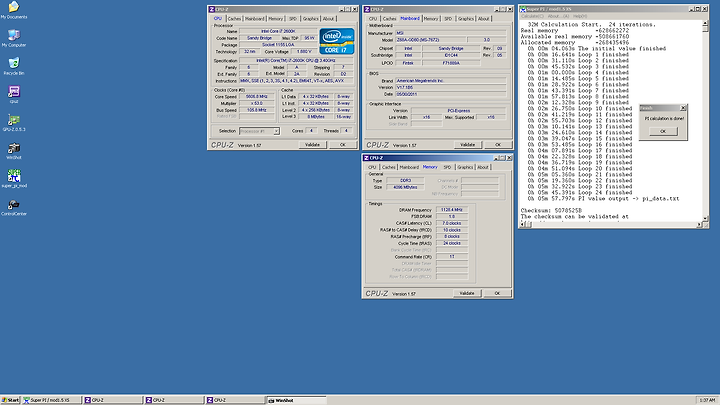Activate the WinShot taskbar button
The image size is (720, 405).
click(x=296, y=400)
